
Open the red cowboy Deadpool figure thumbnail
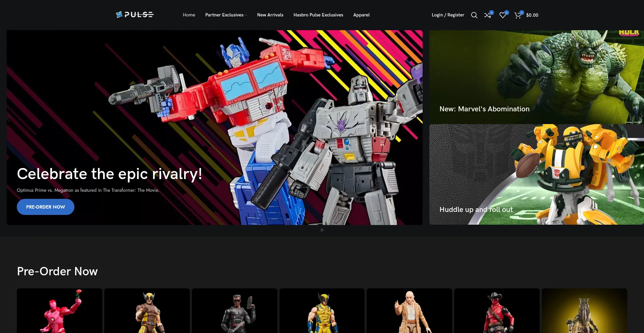[x=497, y=311]
